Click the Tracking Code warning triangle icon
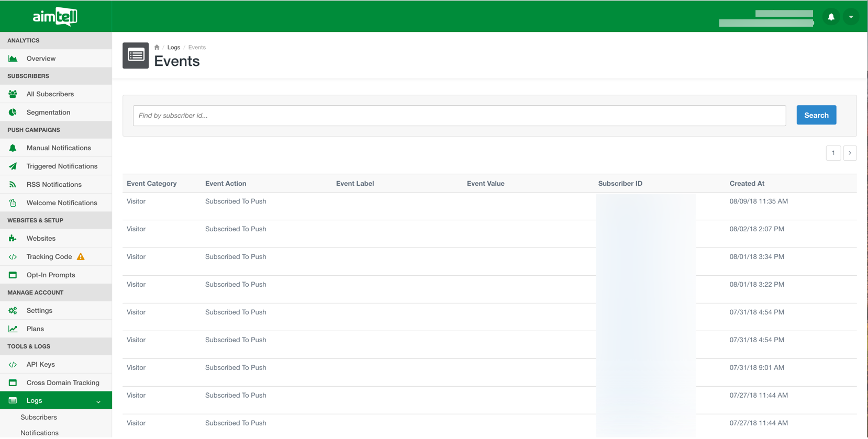 click(x=81, y=257)
